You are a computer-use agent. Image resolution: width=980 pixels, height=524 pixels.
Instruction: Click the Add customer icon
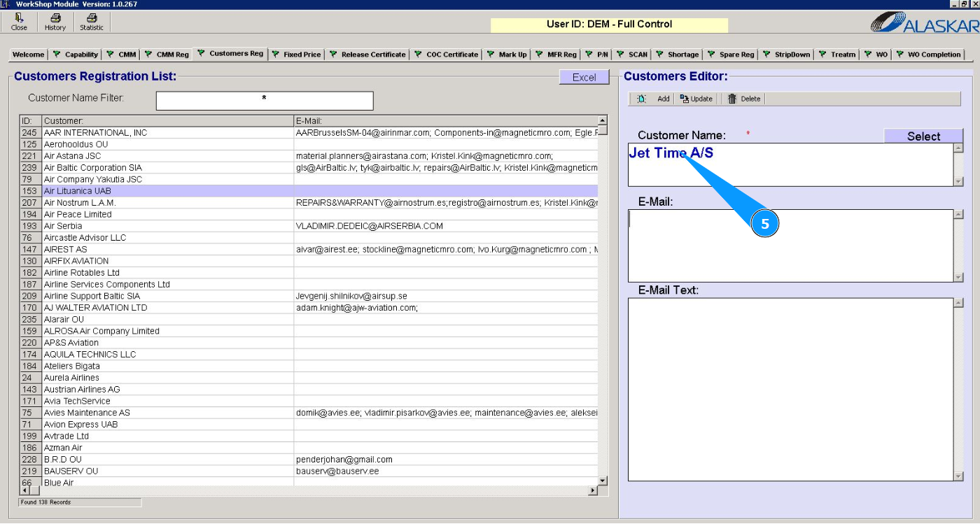[642, 99]
